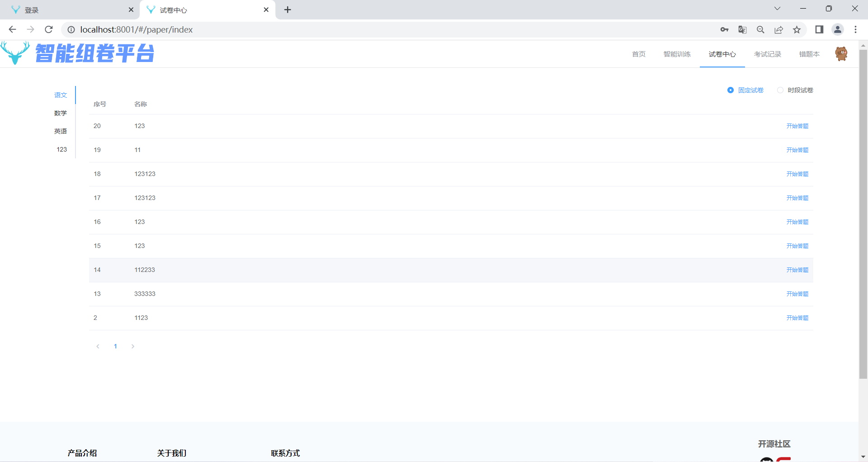Open a new browser tab
868x462 pixels.
point(288,10)
